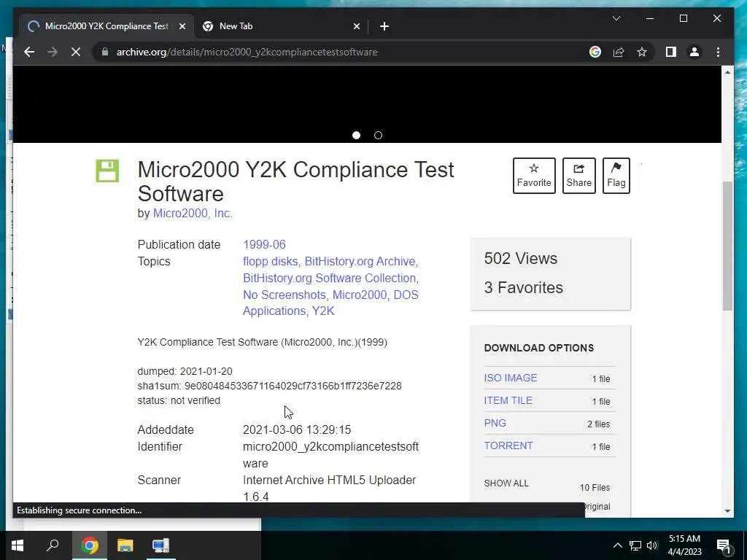Open Windows taskbar search
This screenshot has height=560, width=747.
coord(53,545)
